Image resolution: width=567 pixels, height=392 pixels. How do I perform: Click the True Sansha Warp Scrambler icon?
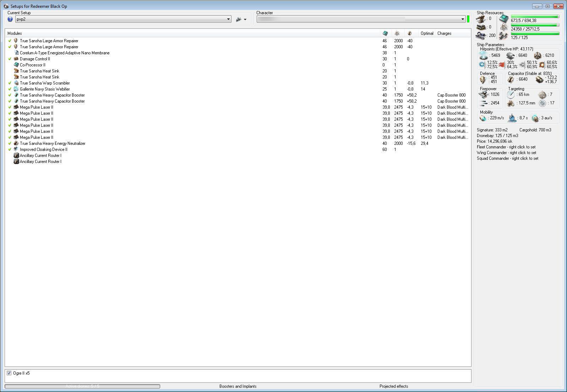coord(16,83)
